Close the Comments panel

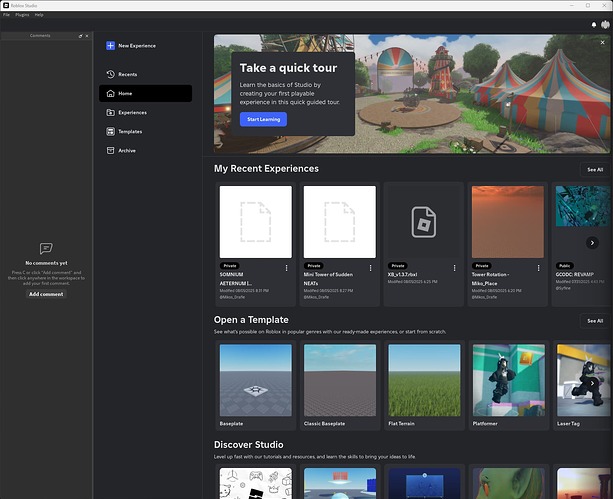click(x=87, y=36)
